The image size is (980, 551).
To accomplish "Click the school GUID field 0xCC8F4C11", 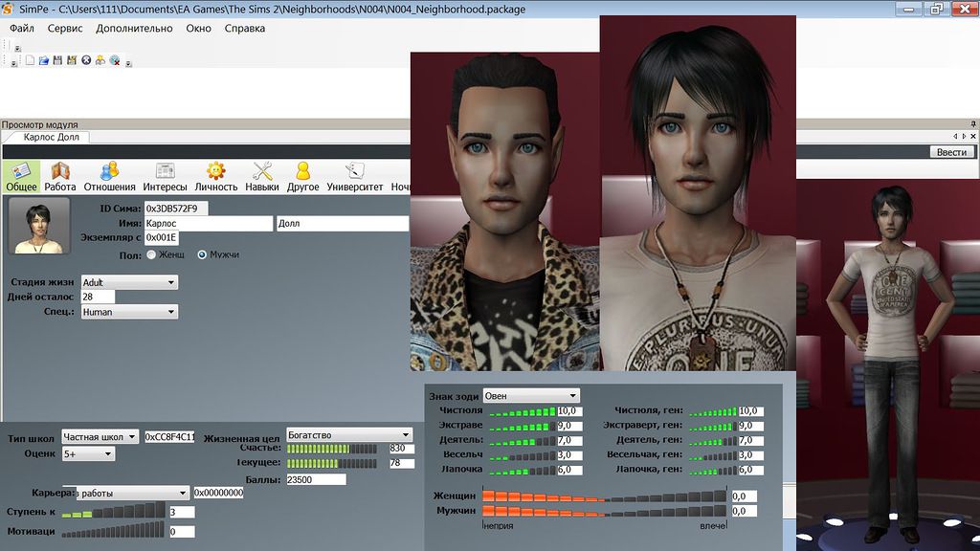I will pos(169,436).
